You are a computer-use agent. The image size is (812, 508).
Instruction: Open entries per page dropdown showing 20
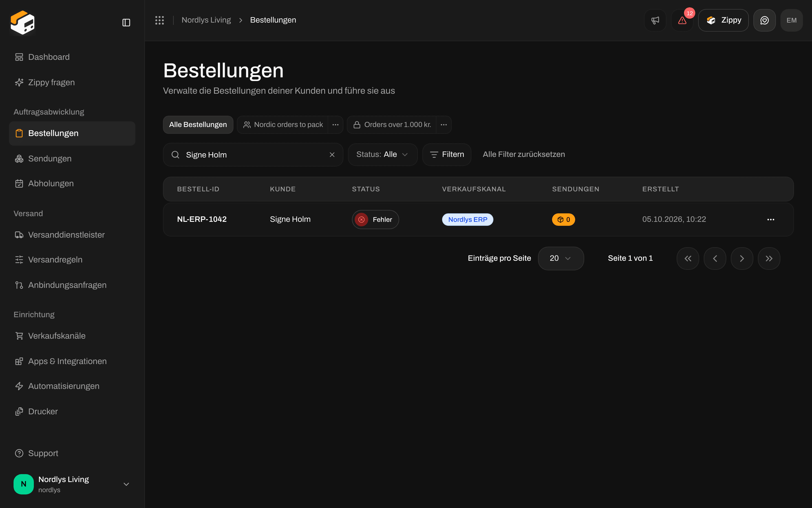[561, 258]
